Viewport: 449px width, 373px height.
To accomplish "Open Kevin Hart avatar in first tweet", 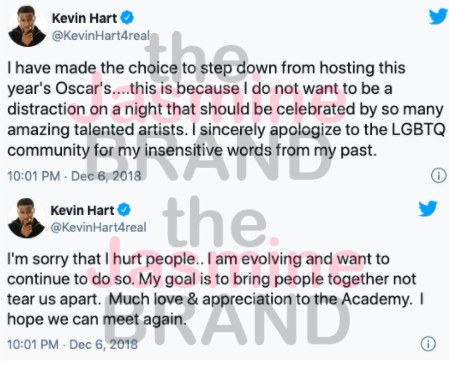I will coord(27,26).
